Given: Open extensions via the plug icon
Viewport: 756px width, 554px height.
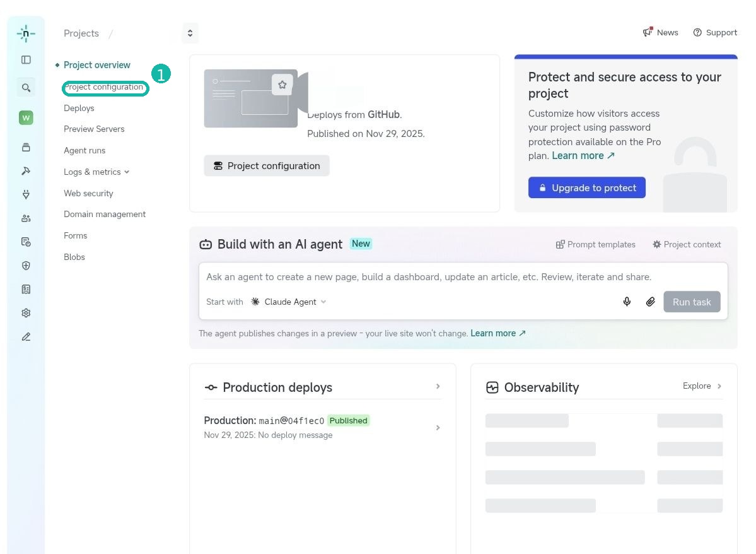Looking at the screenshot, I should tap(25, 194).
